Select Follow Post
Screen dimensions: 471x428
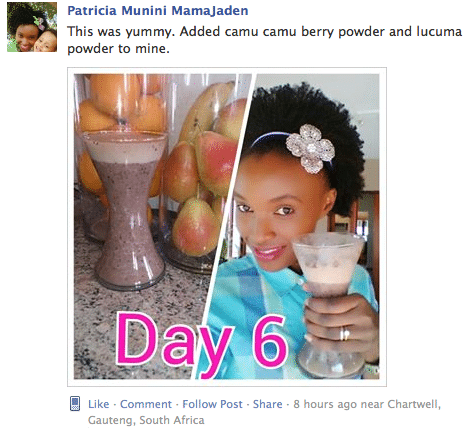pos(212,404)
